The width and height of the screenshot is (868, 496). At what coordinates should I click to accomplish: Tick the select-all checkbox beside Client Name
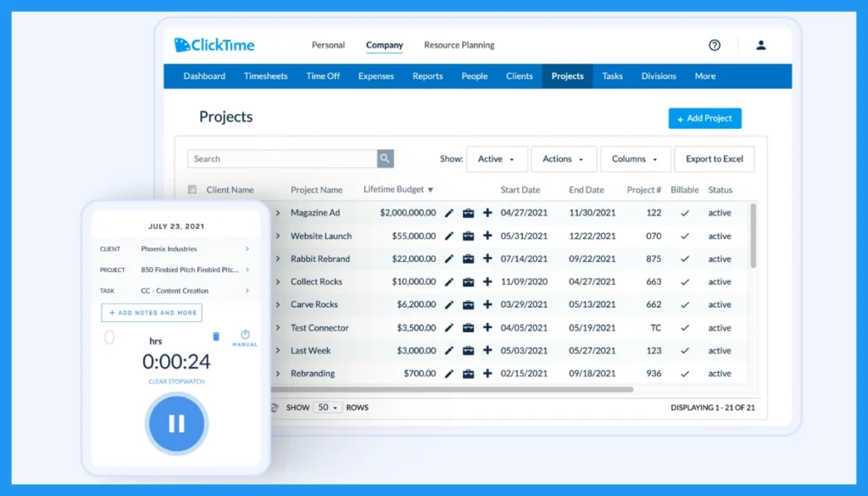coord(192,190)
